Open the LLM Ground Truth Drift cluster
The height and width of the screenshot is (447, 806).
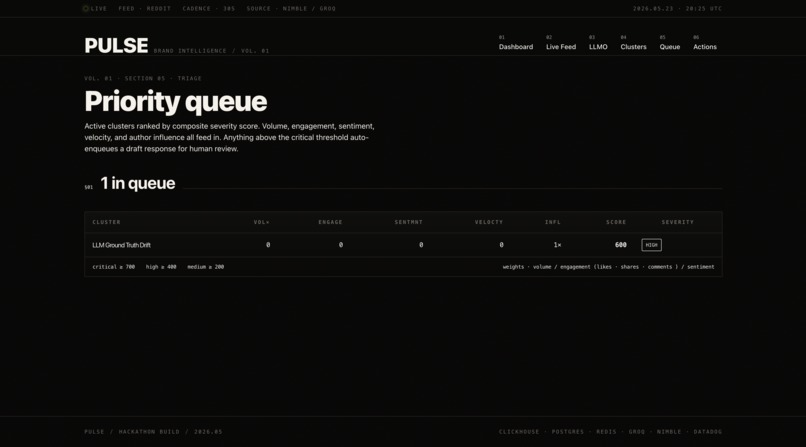121,245
